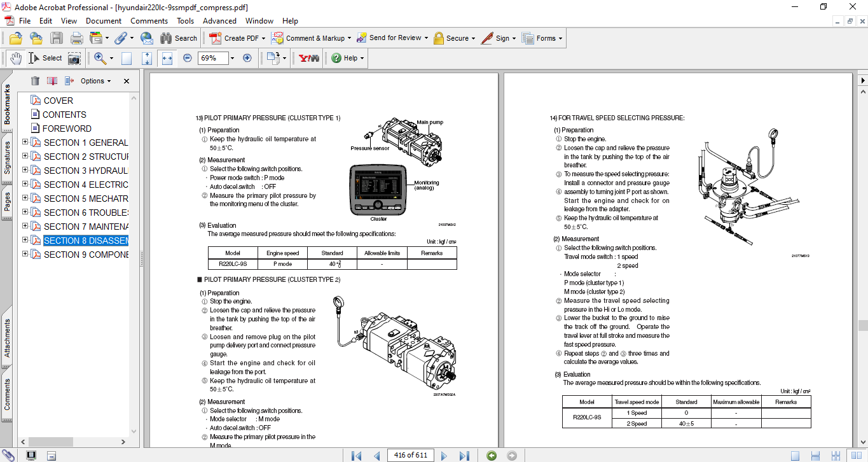Click the Yahoo search toolbar icon
This screenshot has height=462, width=868.
coord(309,58)
